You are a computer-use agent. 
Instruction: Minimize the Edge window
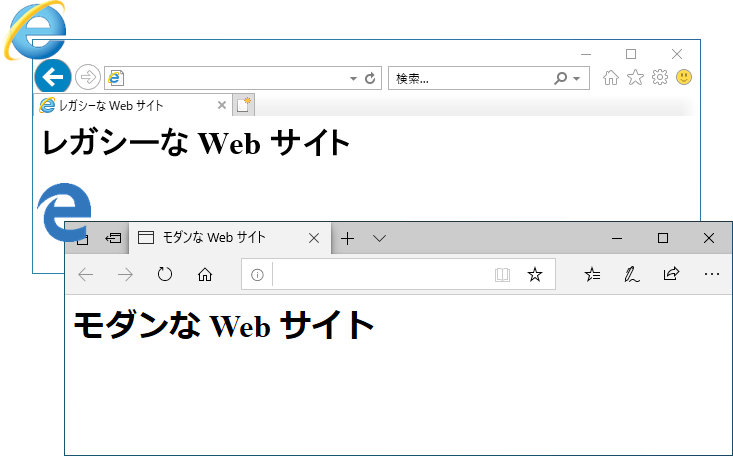coord(617,239)
